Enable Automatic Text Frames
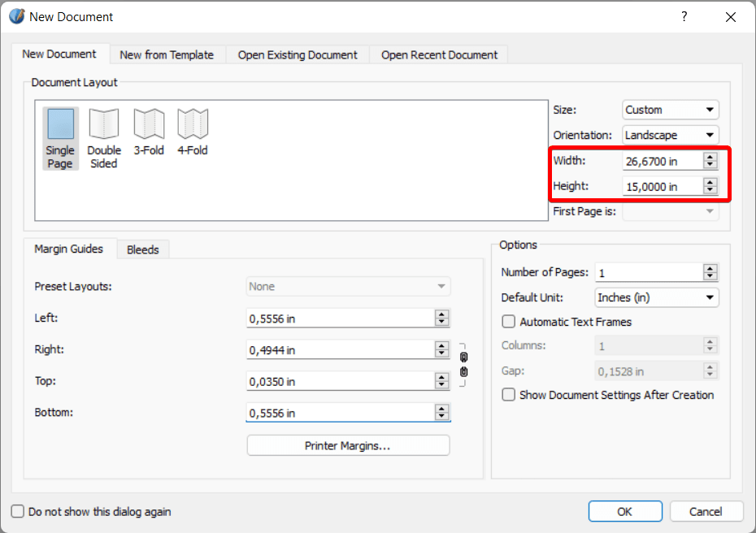 click(x=509, y=322)
